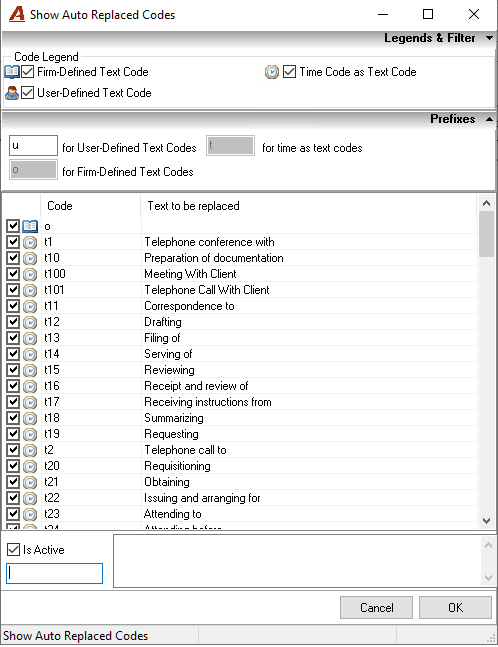The image size is (498, 647).
Task: Click the clock icon in row t18
Action: 30,418
